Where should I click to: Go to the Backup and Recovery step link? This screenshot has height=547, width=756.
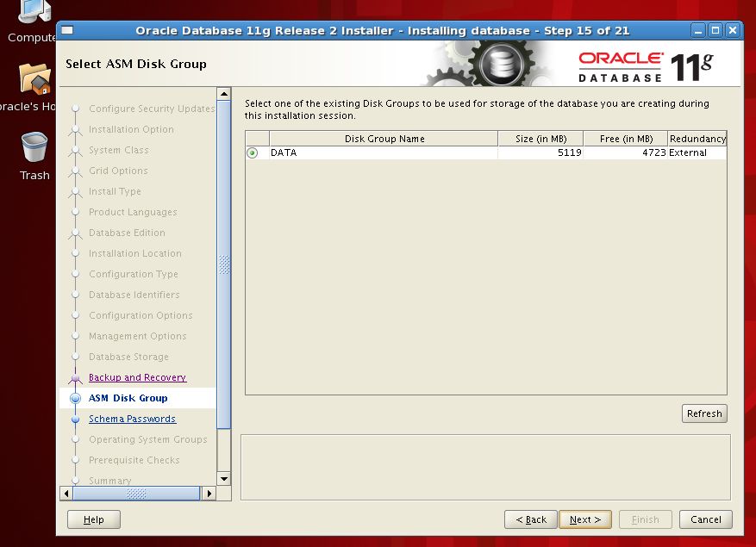pos(137,377)
